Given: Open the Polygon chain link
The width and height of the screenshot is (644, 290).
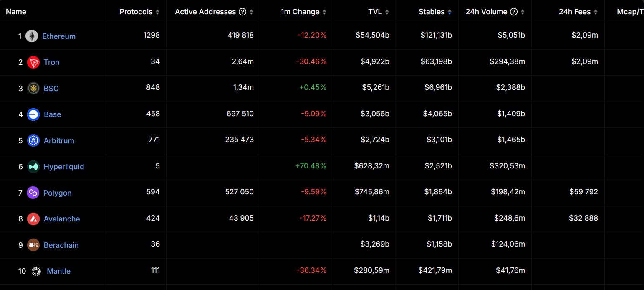Looking at the screenshot, I should 58,193.
